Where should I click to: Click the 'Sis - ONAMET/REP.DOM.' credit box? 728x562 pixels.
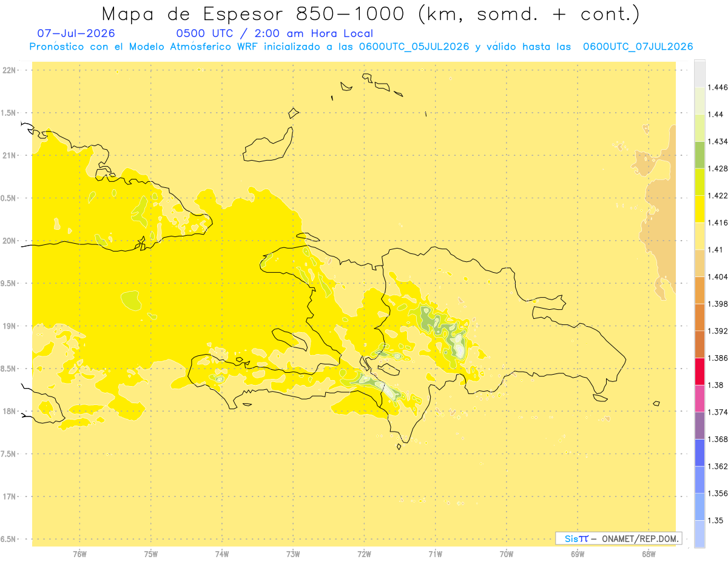pos(618,538)
